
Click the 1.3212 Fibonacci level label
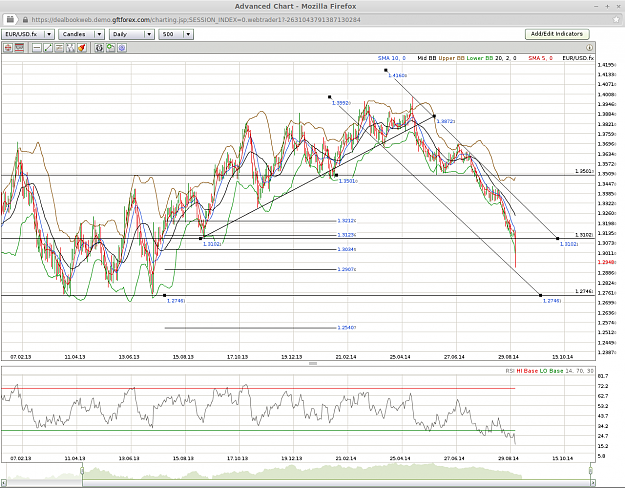(346, 220)
